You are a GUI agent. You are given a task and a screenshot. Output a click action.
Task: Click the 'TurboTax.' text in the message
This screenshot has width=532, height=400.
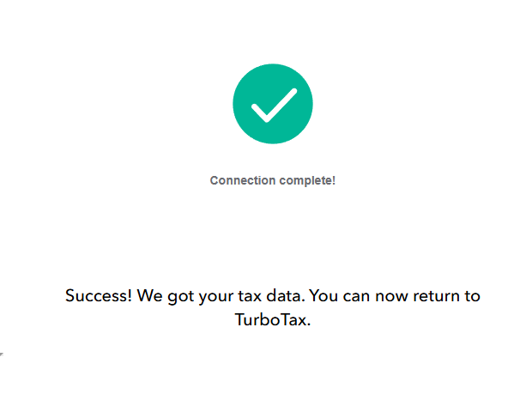coord(273,319)
